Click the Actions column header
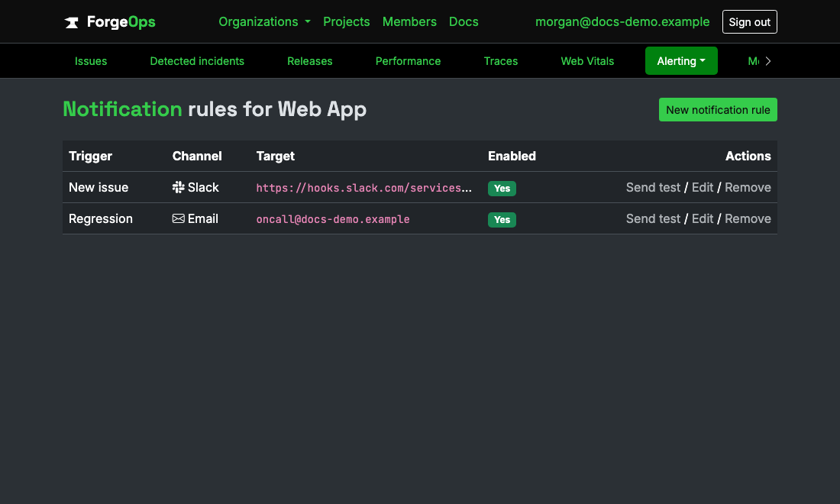The height and width of the screenshot is (504, 840). [748, 156]
